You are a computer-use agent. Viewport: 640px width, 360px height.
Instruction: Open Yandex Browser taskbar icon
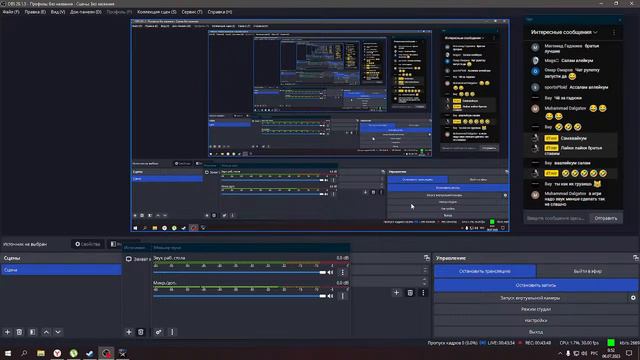coord(57,353)
